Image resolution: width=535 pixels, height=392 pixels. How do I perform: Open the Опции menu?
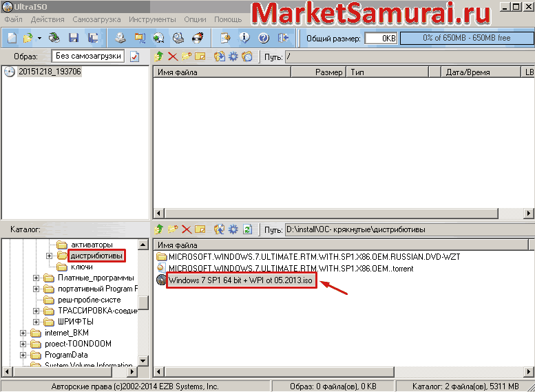click(x=195, y=19)
